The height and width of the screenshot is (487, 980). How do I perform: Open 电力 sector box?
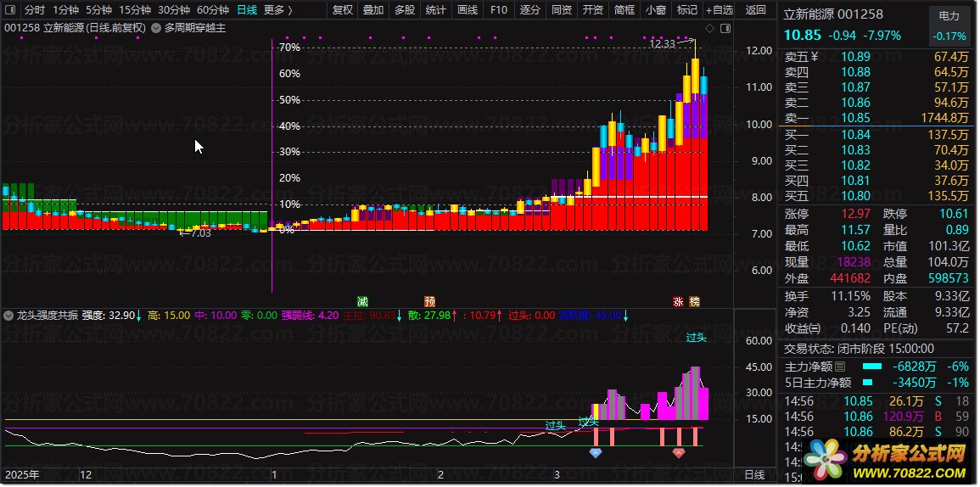(949, 25)
